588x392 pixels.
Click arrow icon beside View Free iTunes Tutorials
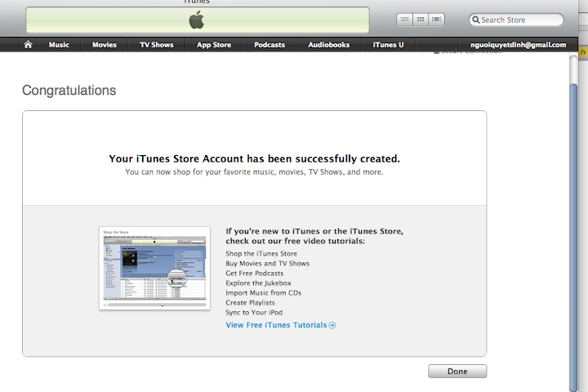332,325
